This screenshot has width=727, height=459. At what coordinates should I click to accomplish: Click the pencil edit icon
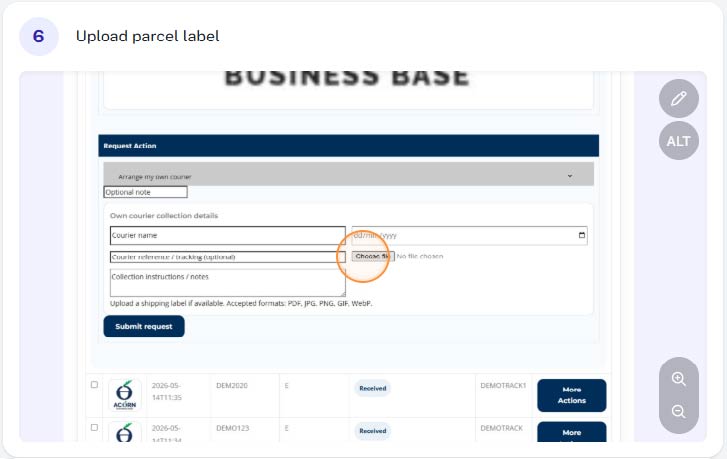pos(678,98)
